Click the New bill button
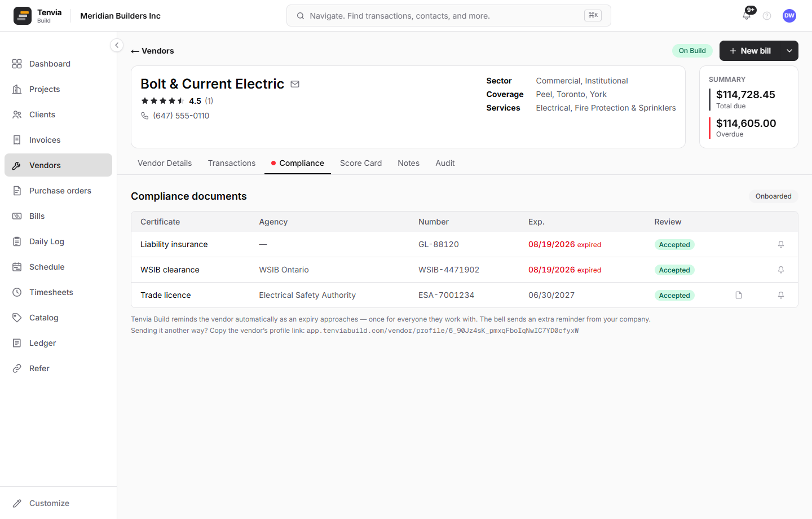Viewport: 812px width, 519px height. click(x=750, y=51)
